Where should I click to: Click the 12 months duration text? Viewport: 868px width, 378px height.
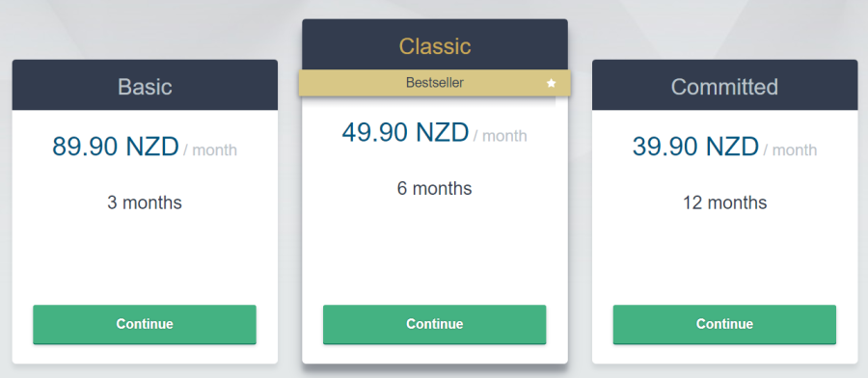(x=724, y=202)
